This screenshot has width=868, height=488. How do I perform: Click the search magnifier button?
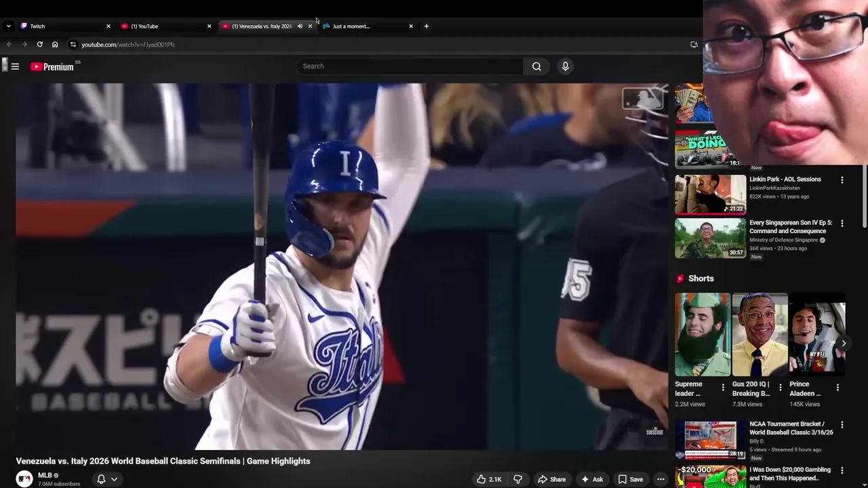click(x=536, y=66)
